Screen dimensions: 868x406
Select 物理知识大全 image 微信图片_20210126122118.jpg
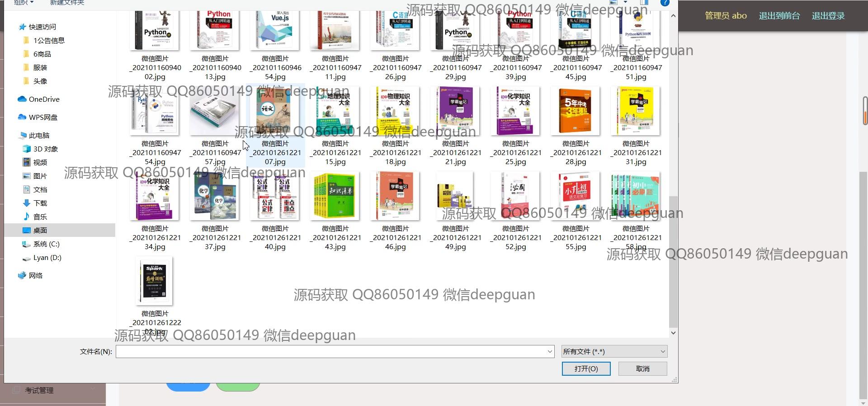click(x=396, y=126)
